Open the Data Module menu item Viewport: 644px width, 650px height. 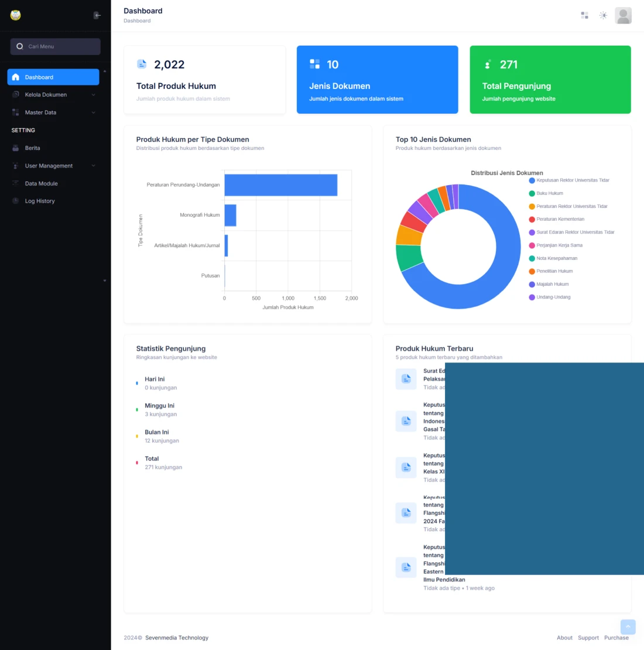[x=41, y=183]
